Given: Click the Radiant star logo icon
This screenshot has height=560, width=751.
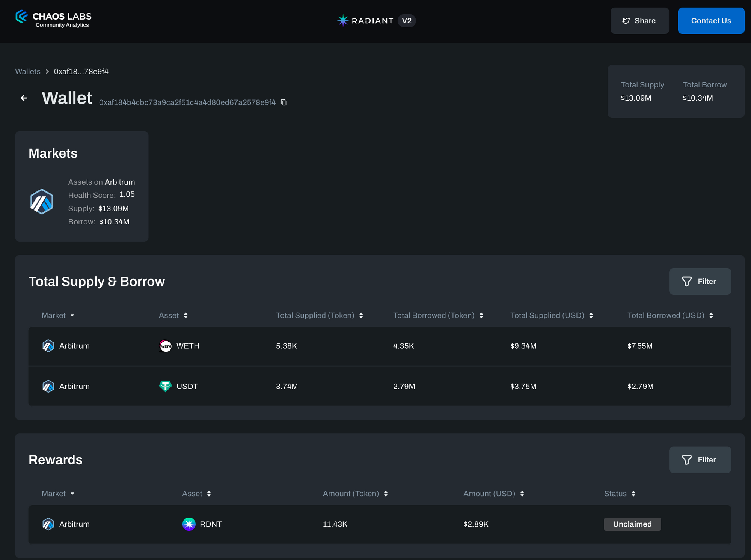Looking at the screenshot, I should 342,21.
